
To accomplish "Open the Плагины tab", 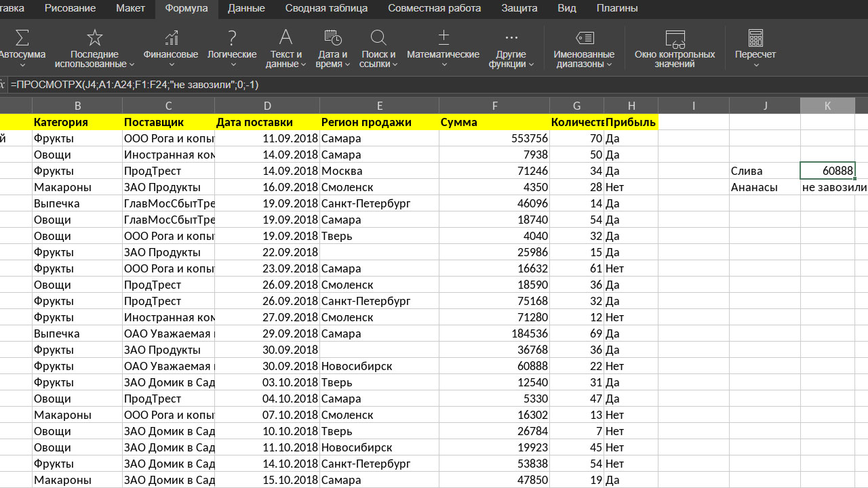I will coord(616,9).
